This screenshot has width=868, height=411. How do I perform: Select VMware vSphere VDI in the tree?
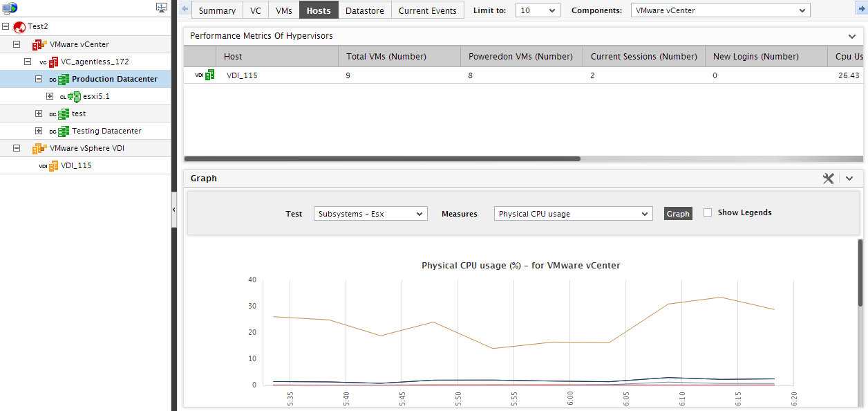coord(87,148)
